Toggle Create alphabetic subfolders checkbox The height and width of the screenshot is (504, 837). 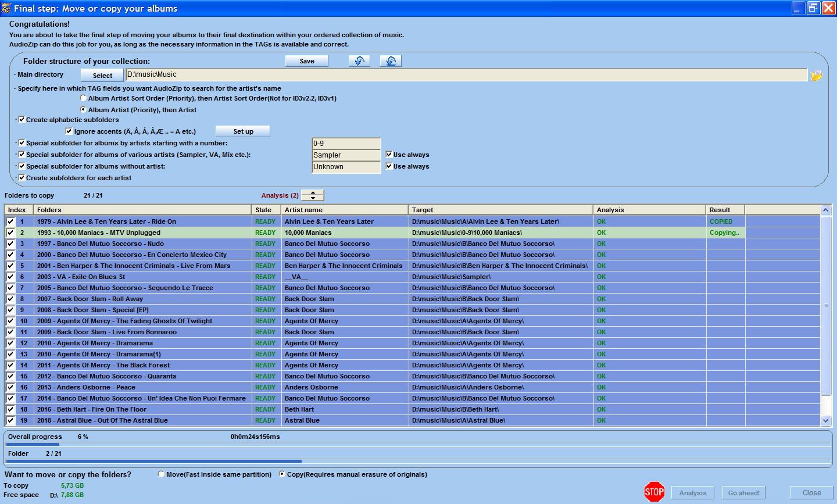coord(22,120)
